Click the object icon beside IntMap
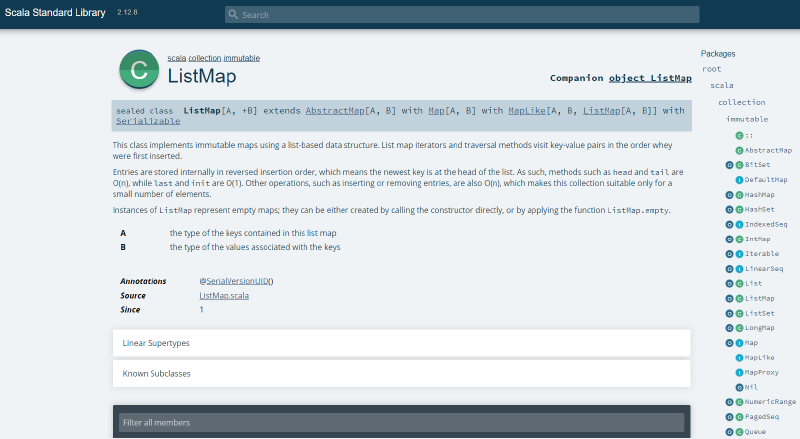The image size is (800, 439). tap(729, 239)
